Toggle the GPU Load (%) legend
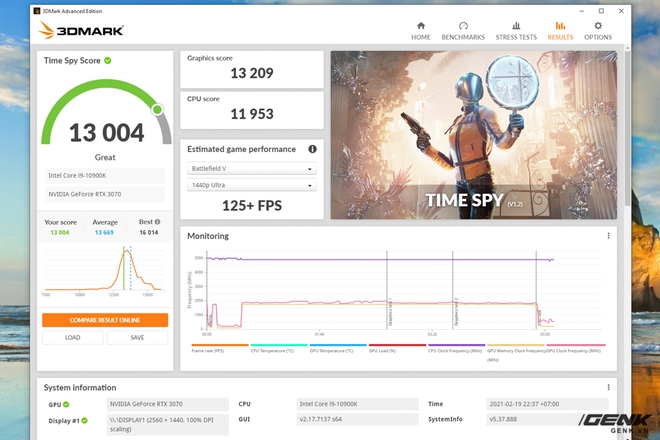 tap(397, 348)
